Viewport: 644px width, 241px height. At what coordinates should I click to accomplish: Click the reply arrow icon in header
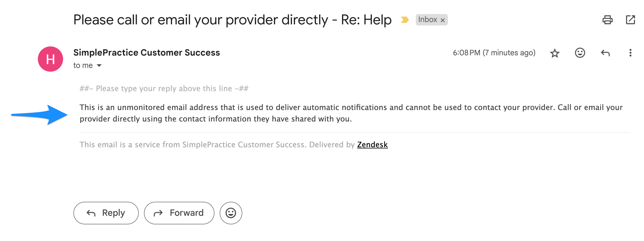(x=605, y=53)
